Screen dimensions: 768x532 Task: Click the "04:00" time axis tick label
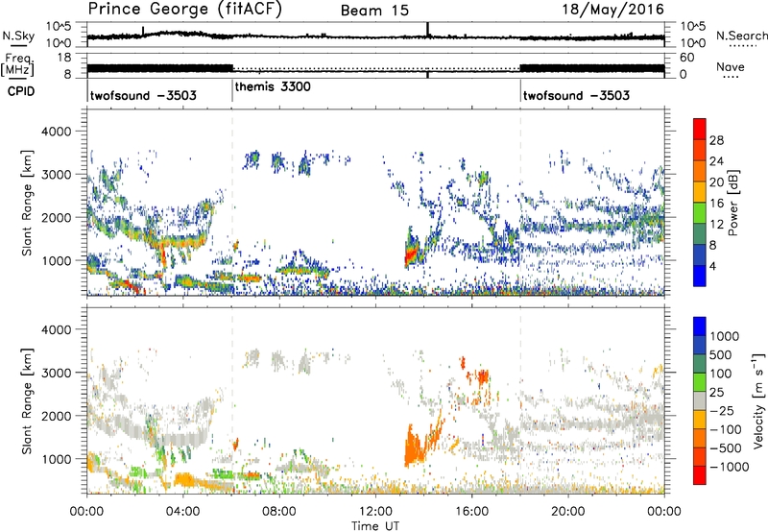(182, 512)
